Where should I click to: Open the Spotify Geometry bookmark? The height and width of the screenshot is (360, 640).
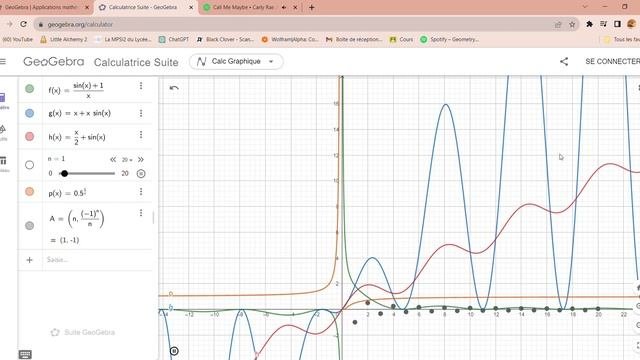tap(449, 40)
